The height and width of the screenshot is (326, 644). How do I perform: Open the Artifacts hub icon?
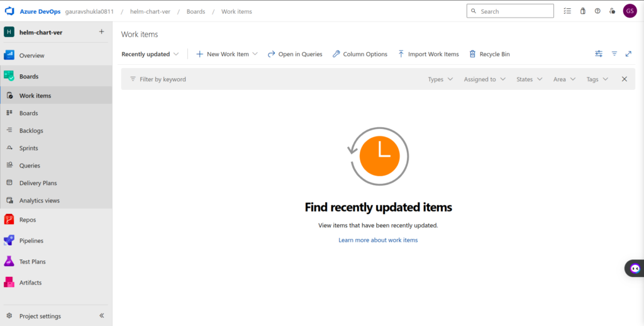tap(9, 283)
